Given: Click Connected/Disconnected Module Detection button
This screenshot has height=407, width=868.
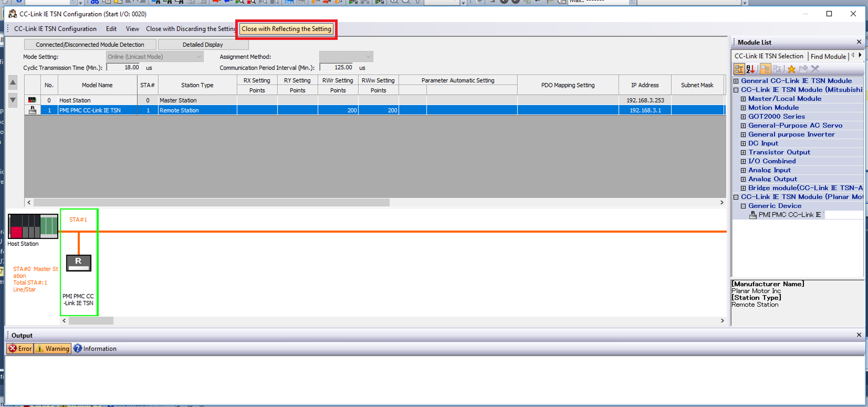Looking at the screenshot, I should (90, 44).
